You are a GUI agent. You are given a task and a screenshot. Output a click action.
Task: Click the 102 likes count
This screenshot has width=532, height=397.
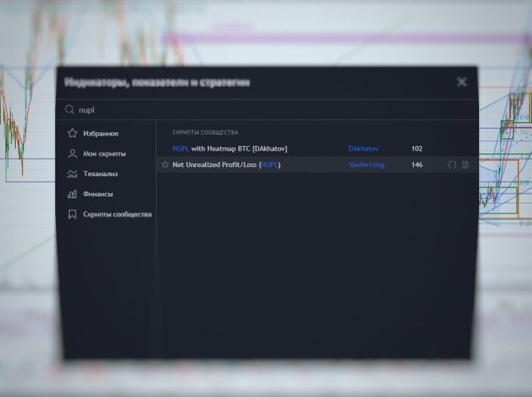[417, 148]
